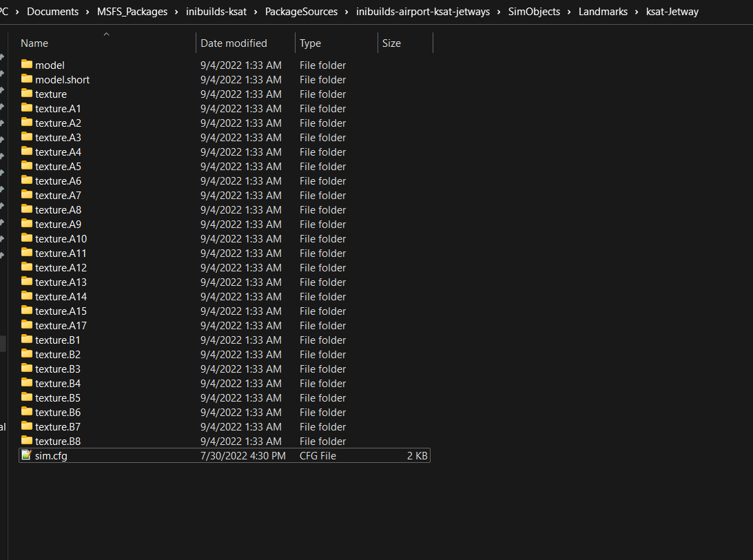Viewport: 753px width, 560px height.
Task: Select the texture.A6 folder row
Action: (225, 181)
